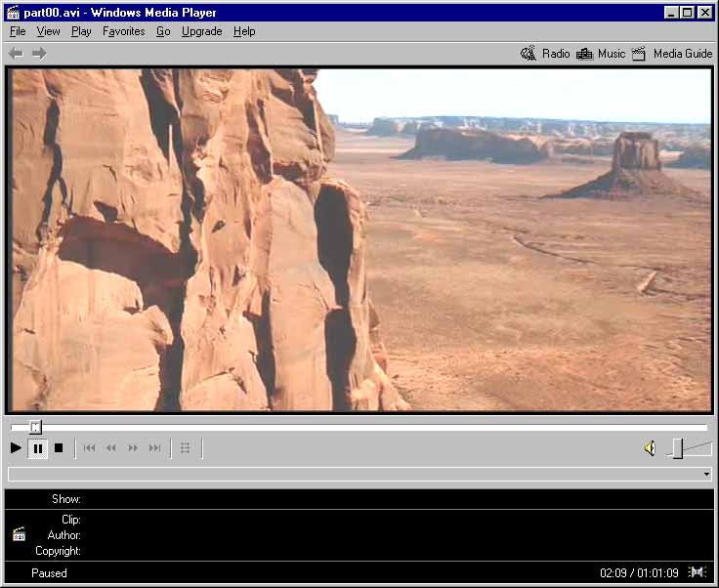The width and height of the screenshot is (719, 588).
Task: Mute audio with the speaker icon
Action: 650,447
